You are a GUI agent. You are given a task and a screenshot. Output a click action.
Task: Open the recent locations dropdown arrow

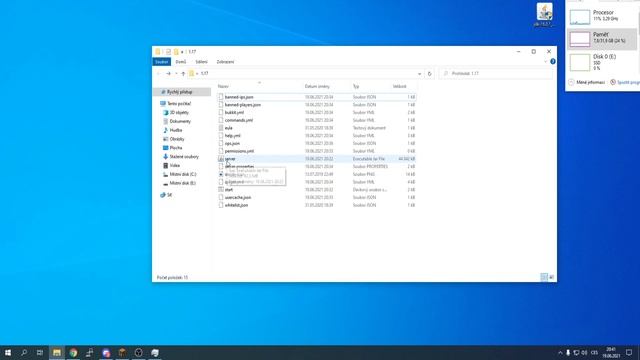coord(176,73)
